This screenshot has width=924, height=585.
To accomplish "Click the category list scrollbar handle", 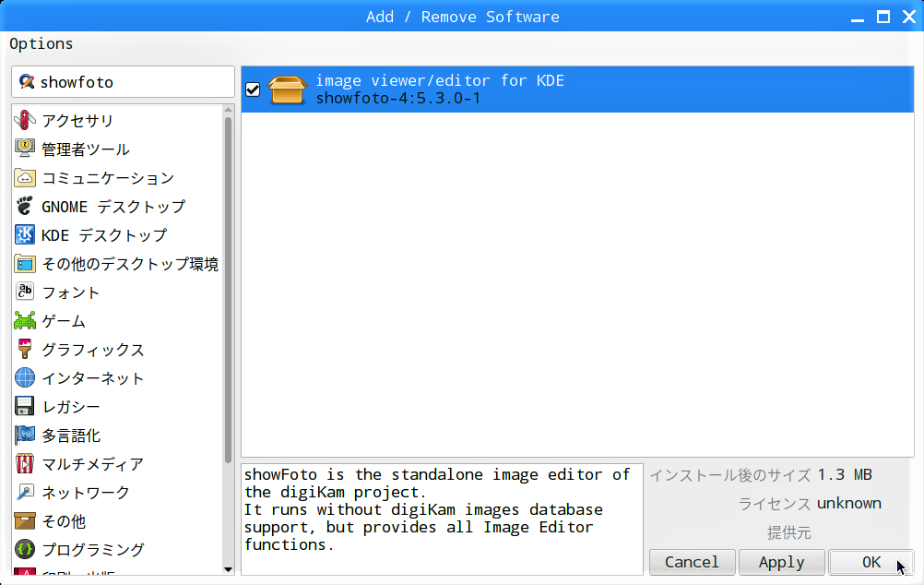I will point(228,290).
